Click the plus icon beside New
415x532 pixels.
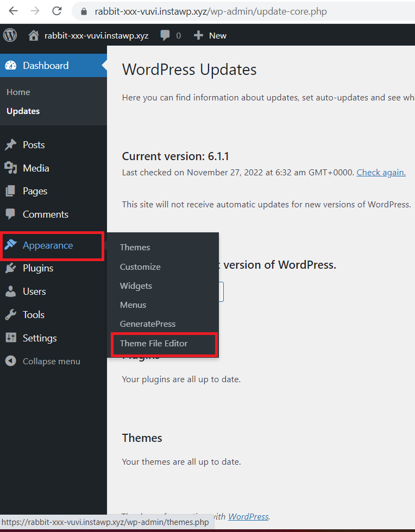coord(198,35)
